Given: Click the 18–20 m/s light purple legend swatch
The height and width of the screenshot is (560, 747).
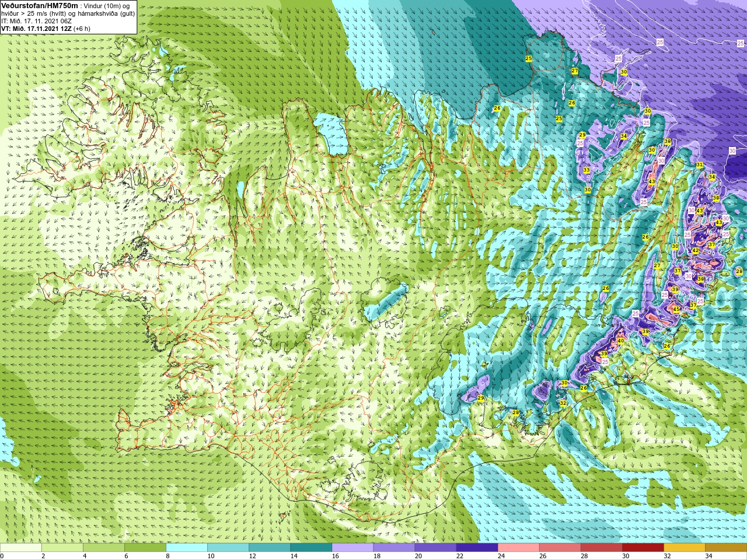Looking at the screenshot, I should 394,548.
